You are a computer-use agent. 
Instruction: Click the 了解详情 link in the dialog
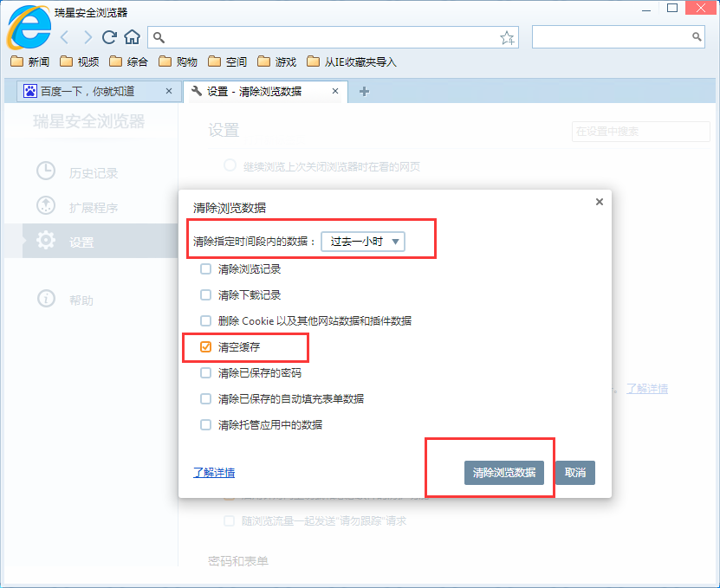[213, 472]
